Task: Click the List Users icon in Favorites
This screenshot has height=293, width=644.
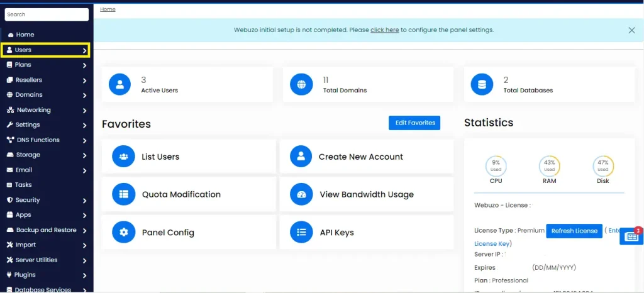Action: click(x=124, y=157)
